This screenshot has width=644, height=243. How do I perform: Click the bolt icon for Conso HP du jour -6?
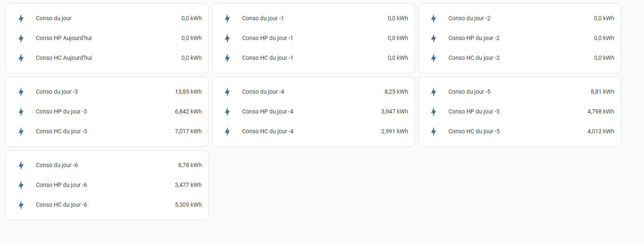point(21,185)
